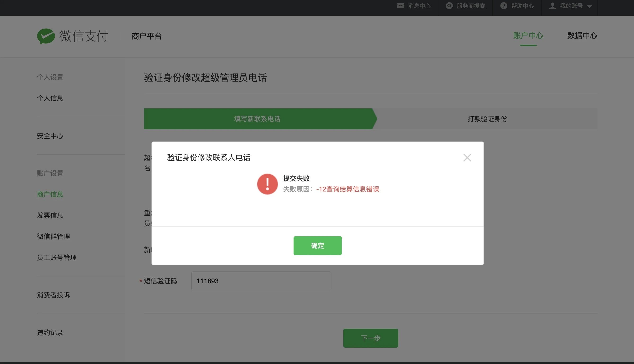This screenshot has width=634, height=364.
Task: Close the error dialog with X
Action: click(x=467, y=158)
